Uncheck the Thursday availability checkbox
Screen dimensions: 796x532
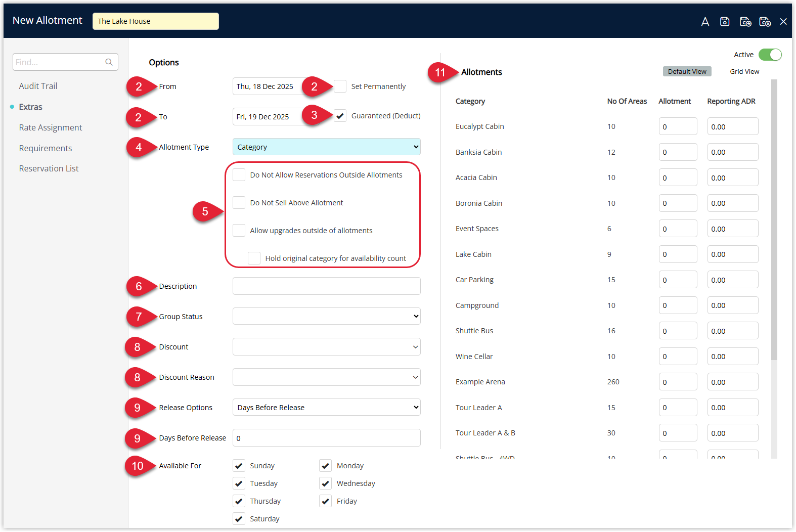coord(239,501)
